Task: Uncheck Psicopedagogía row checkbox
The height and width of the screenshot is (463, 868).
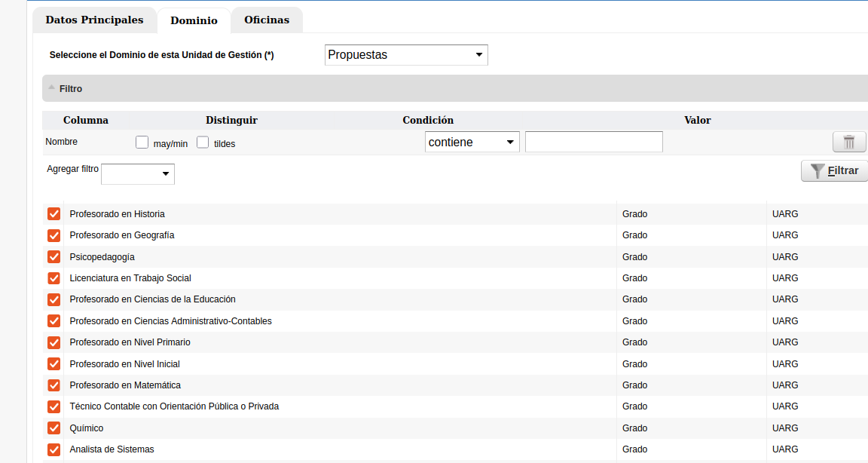Action: click(x=53, y=257)
